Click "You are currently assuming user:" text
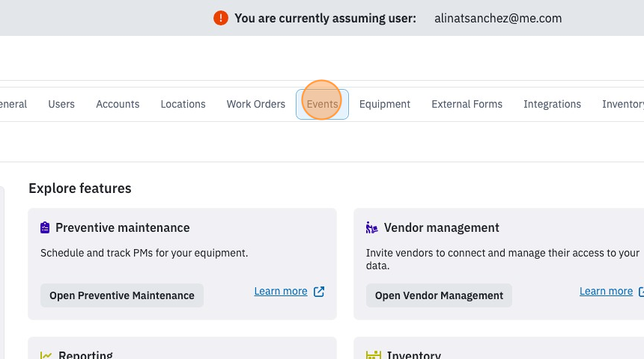Screen dimensions: 644x359 coord(325,19)
